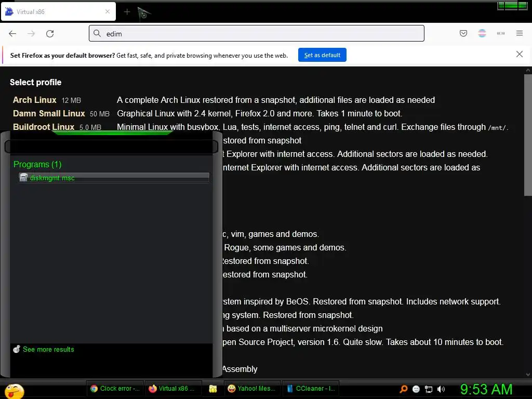The image size is (532, 399).
Task: Dismiss the default browser notification bar
Action: 520,54
